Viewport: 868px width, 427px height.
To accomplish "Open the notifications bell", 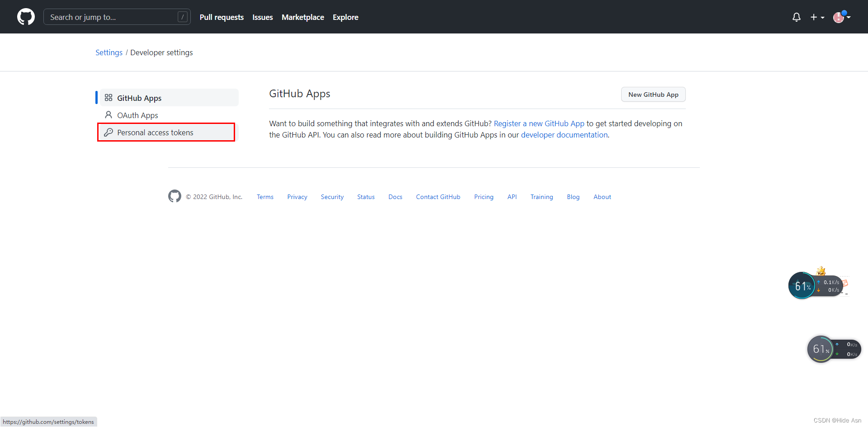I will point(797,17).
